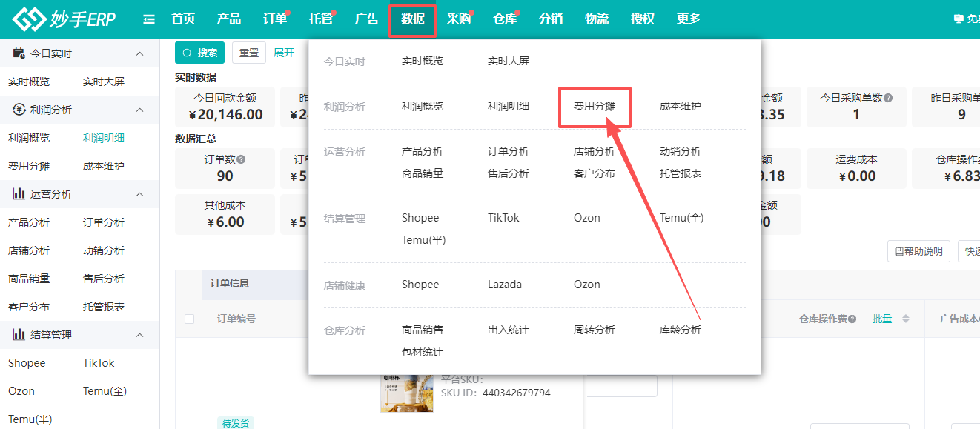Select 库龄分析 in the dropdown menu

681,330
